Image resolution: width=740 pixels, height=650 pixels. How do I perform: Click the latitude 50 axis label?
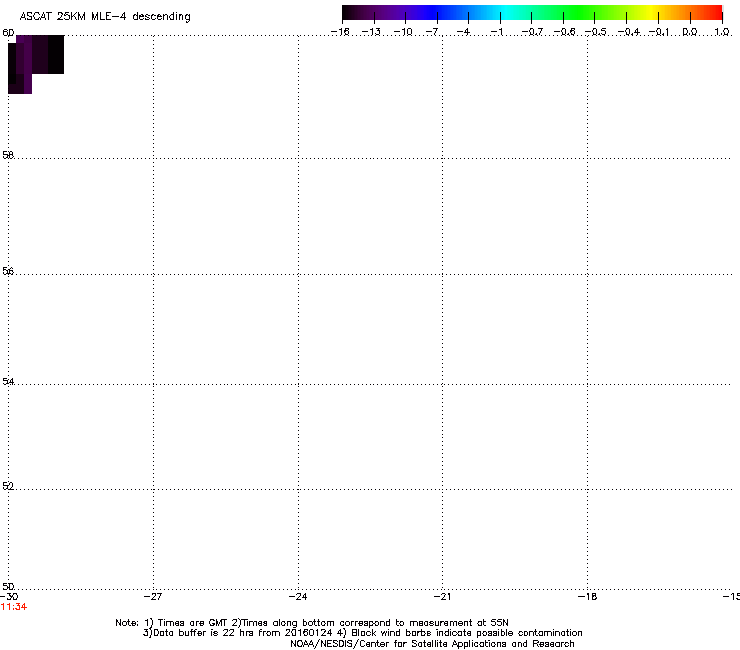pyautogui.click(x=8, y=586)
